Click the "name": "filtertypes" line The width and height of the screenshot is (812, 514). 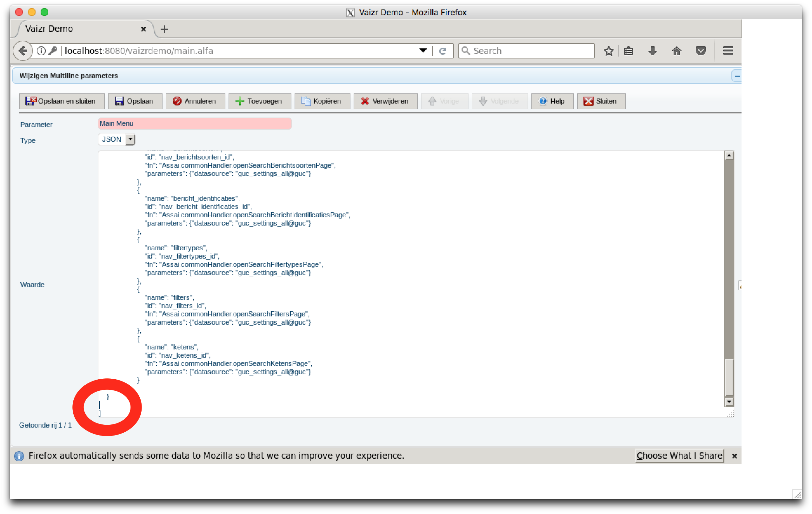(x=176, y=248)
